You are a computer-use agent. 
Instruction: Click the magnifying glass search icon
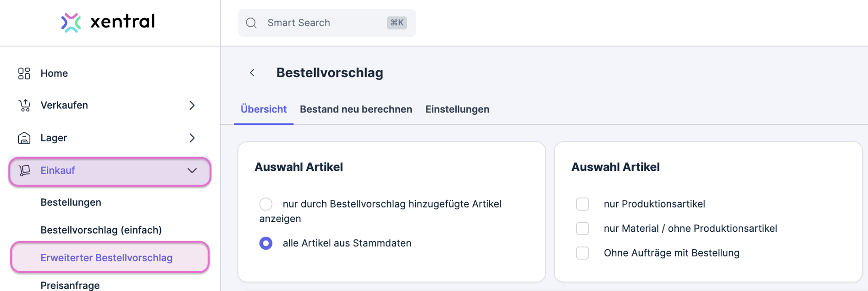[x=251, y=22]
